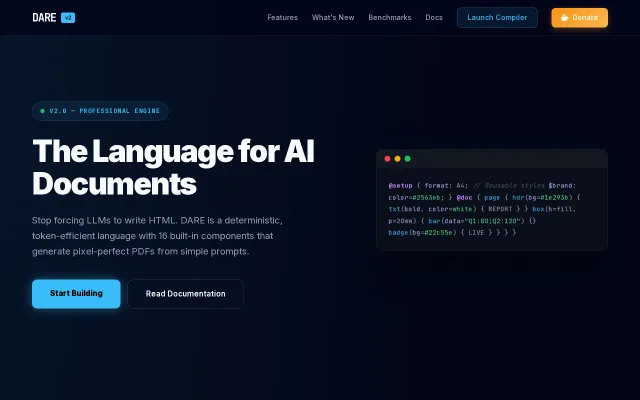Click the orange Donate button
The width and height of the screenshot is (640, 400).
tap(580, 18)
